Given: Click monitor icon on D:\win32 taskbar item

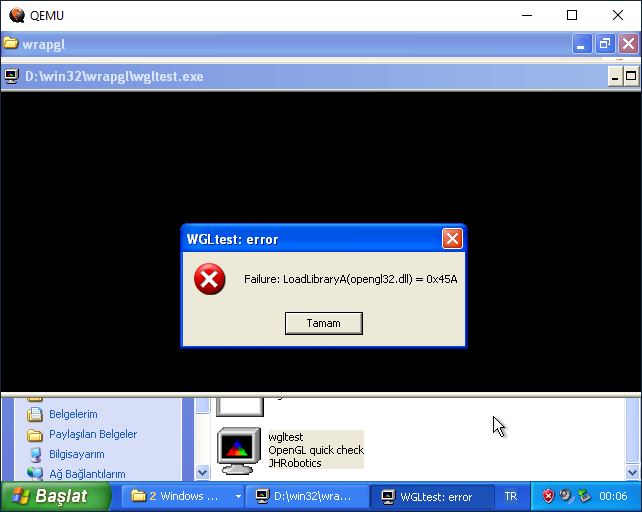Looking at the screenshot, I should (x=262, y=496).
